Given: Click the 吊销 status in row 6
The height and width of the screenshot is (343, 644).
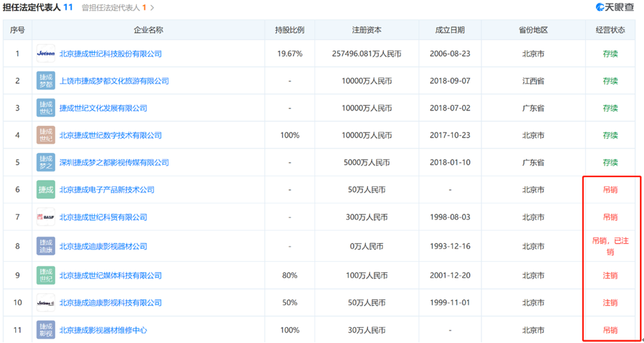Looking at the screenshot, I should (610, 190).
